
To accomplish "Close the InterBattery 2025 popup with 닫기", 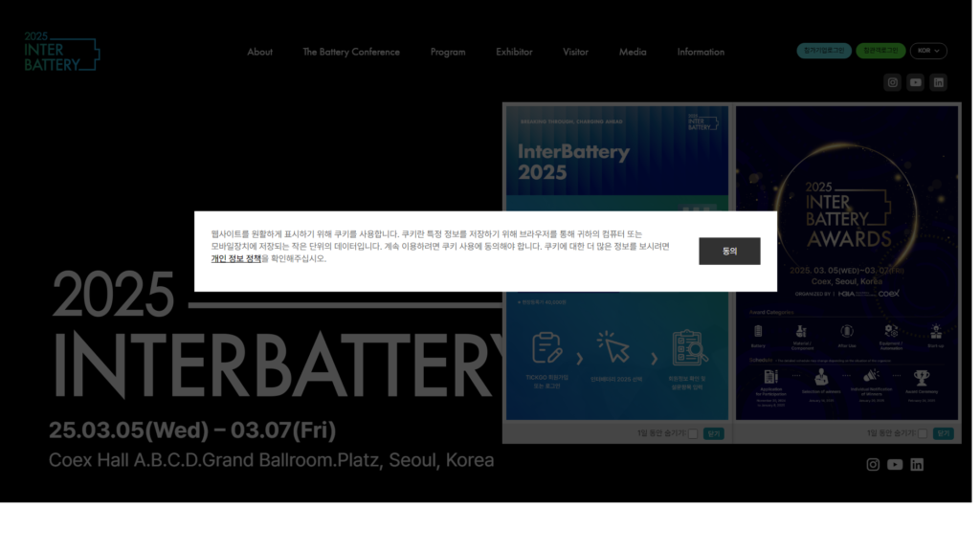I will click(714, 433).
